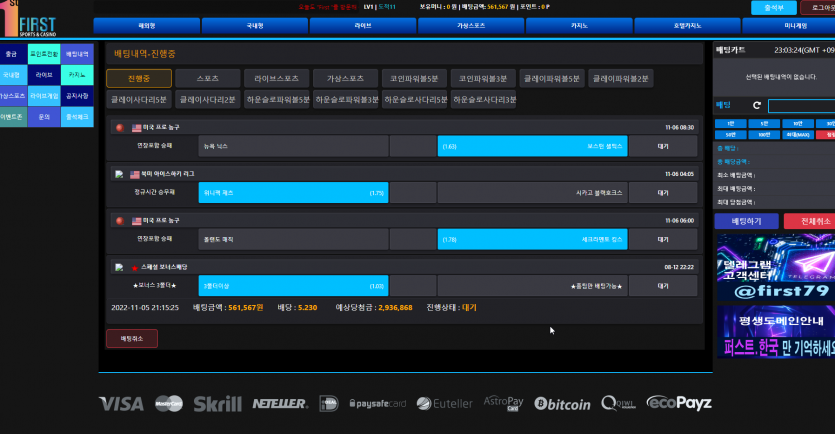Click the refresh icon in the betting cart
The height and width of the screenshot is (434, 835).
pyautogui.click(x=756, y=105)
